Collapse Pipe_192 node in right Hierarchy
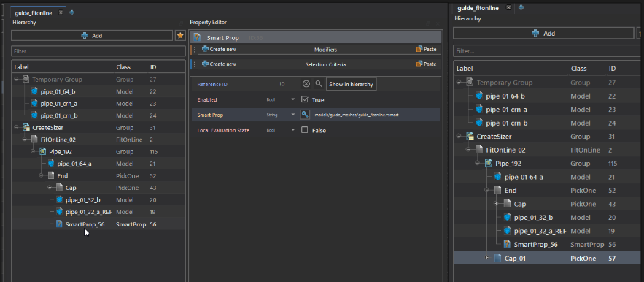Screen dimensions: 644x282 click(478, 164)
